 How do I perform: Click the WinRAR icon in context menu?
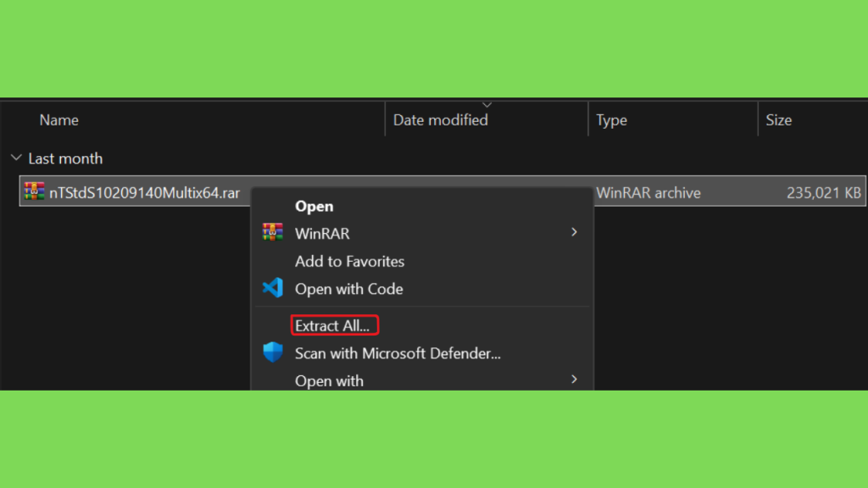272,232
